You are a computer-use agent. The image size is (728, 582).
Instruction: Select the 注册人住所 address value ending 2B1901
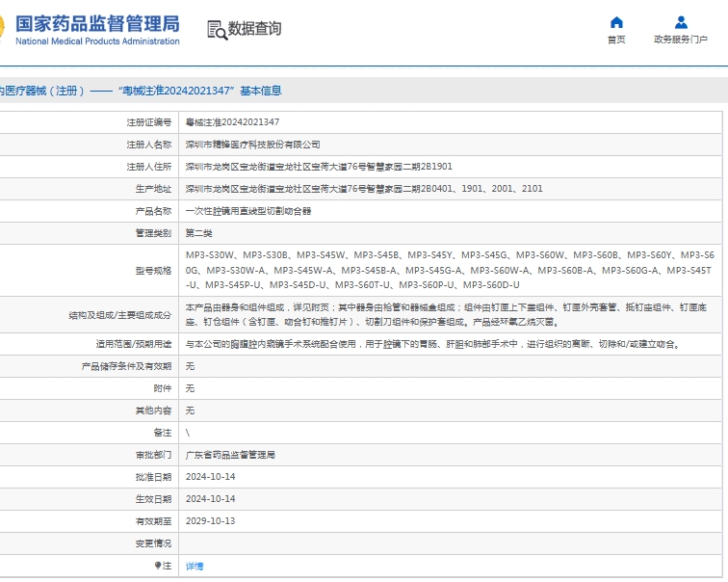coord(319,167)
